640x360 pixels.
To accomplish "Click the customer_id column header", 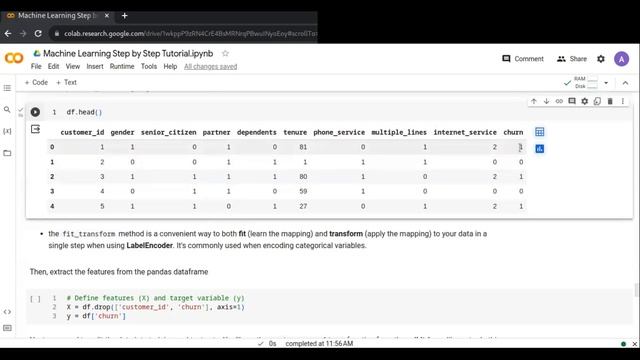I will [82, 132].
